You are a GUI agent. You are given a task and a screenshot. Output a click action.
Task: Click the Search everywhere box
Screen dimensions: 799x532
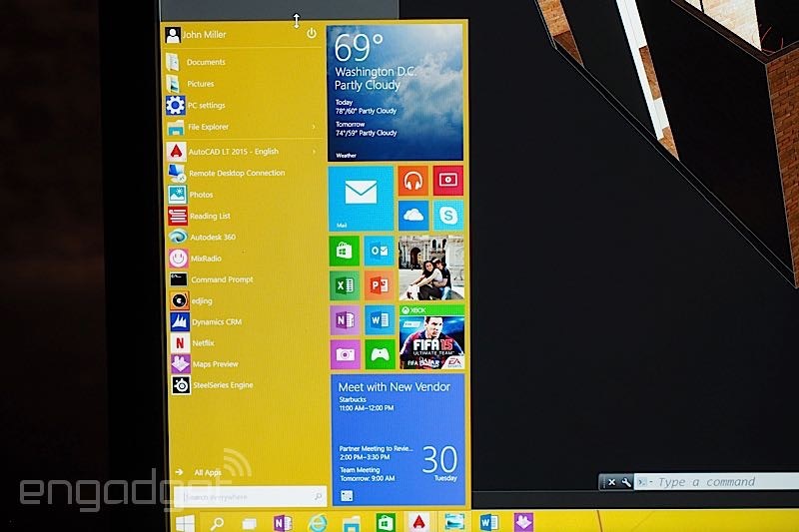250,496
